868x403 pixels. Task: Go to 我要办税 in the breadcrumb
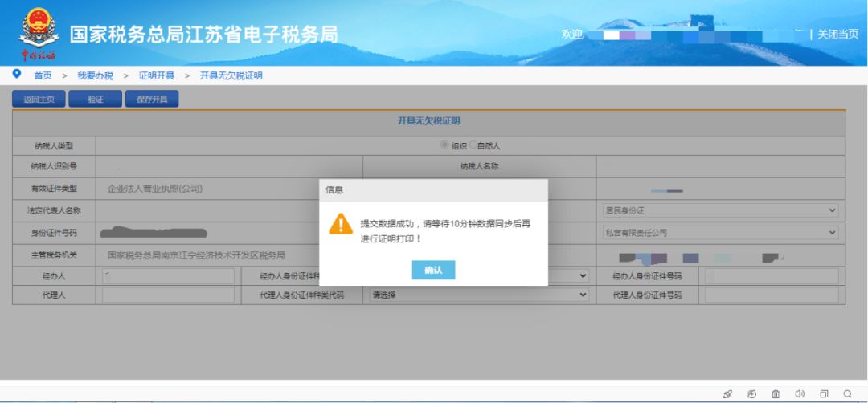coord(95,75)
